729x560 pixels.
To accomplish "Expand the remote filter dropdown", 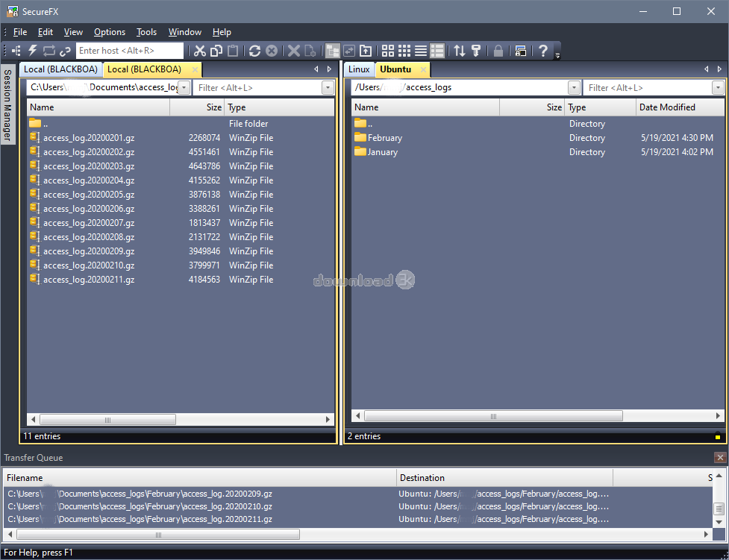I will pos(719,87).
